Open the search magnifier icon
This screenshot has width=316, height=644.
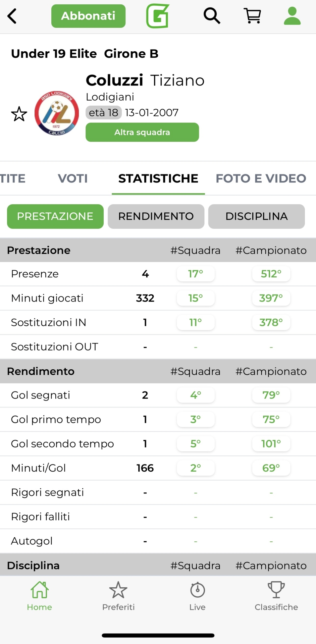[x=212, y=16]
